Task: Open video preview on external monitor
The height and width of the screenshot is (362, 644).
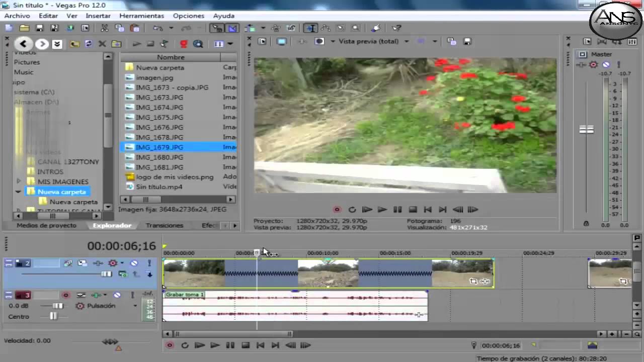Action: click(282, 41)
